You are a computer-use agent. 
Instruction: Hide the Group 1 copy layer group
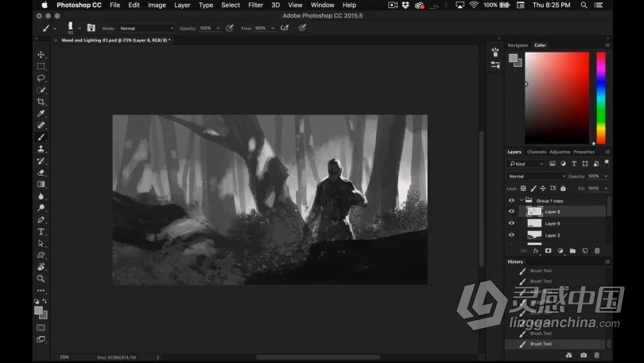511,201
